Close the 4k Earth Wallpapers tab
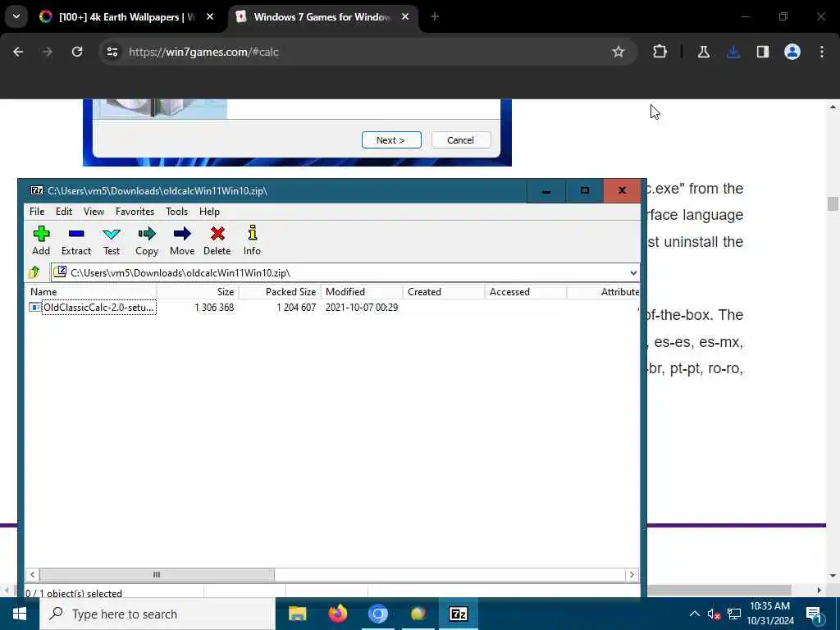 click(x=210, y=17)
